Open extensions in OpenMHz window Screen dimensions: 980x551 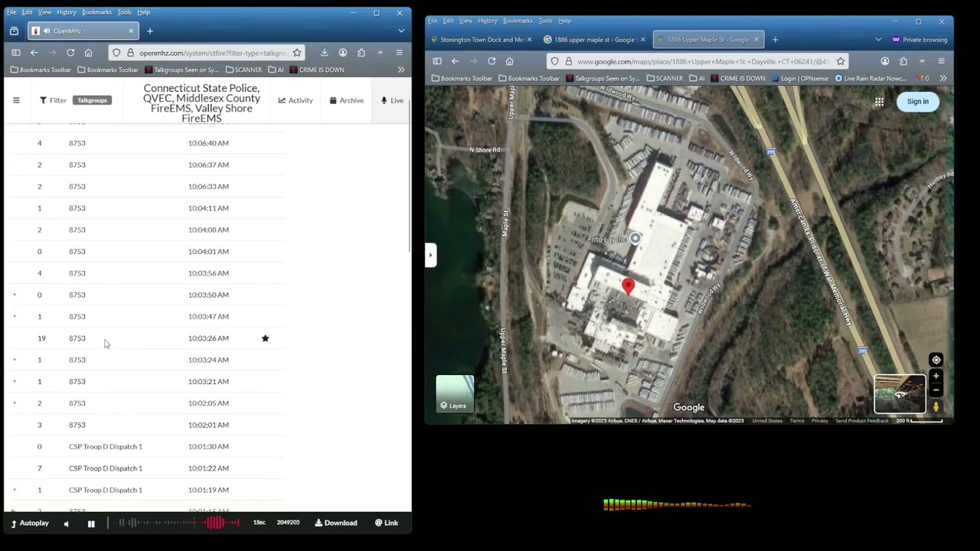click(361, 53)
